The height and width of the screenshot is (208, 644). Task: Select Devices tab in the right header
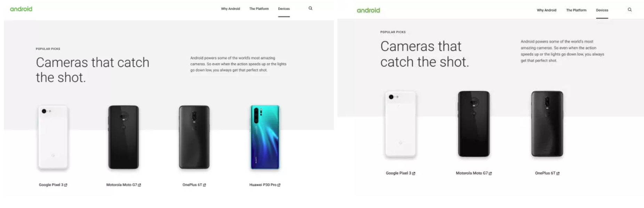point(602,10)
